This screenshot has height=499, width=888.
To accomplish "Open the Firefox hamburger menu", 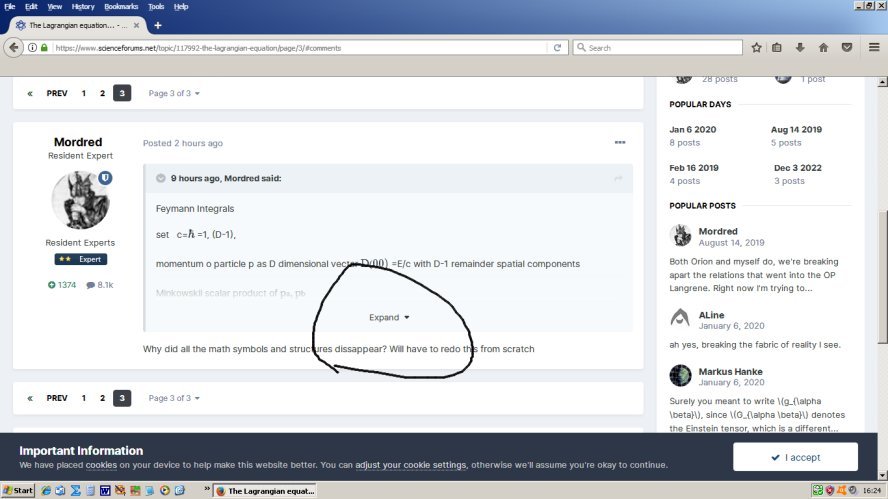I will [x=871, y=47].
